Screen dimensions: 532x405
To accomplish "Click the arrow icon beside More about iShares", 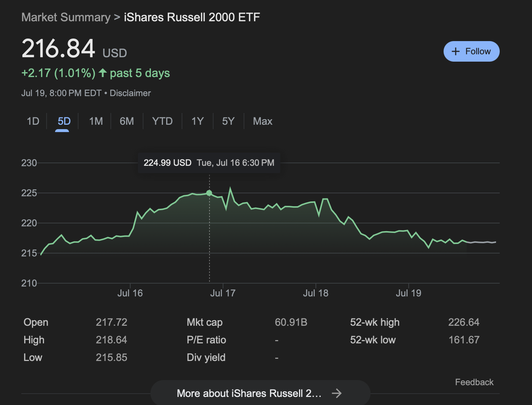I will pos(336,393).
